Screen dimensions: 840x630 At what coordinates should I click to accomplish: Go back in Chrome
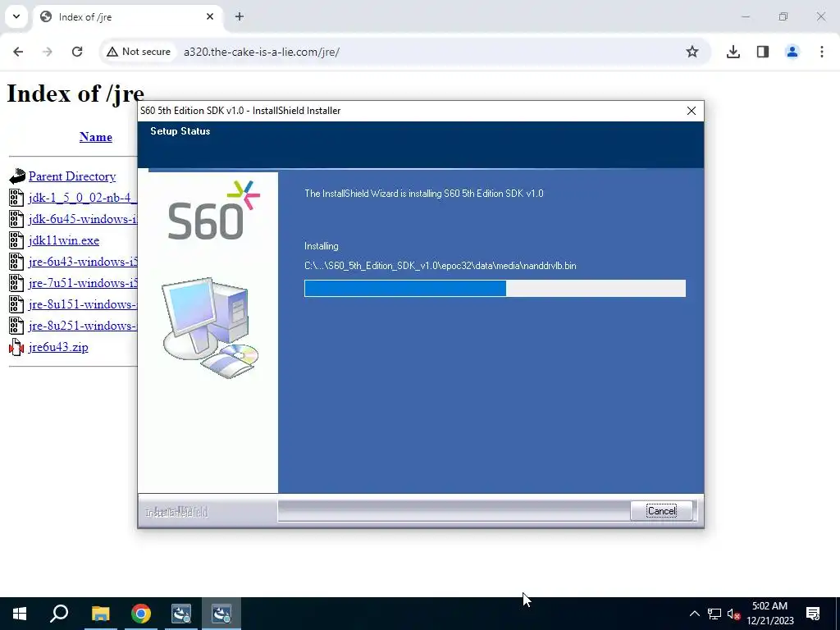18,52
